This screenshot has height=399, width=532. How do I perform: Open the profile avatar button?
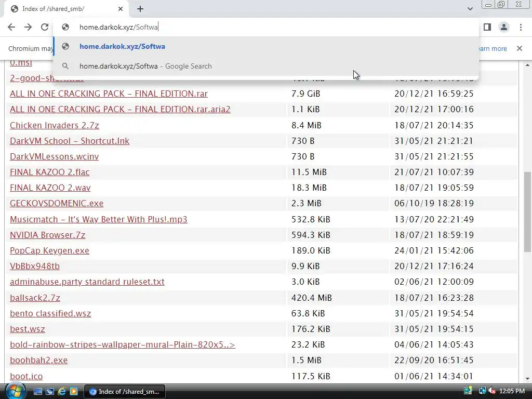pyautogui.click(x=504, y=27)
